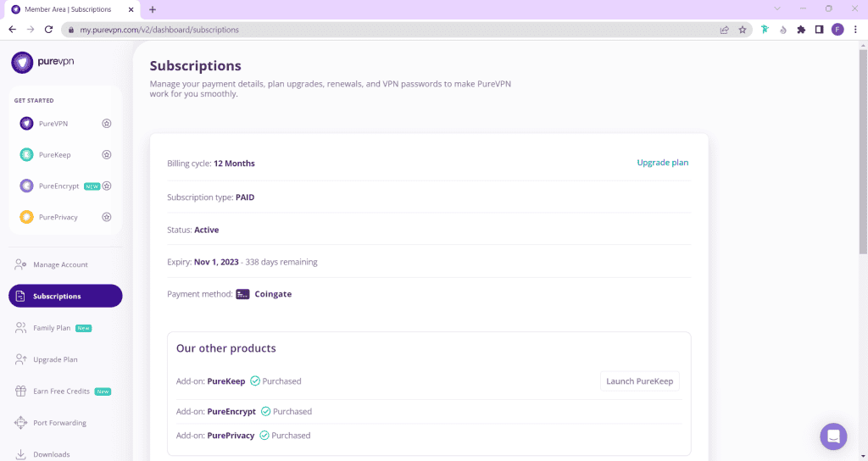Click the Earn Free Credits gift icon

click(20, 391)
